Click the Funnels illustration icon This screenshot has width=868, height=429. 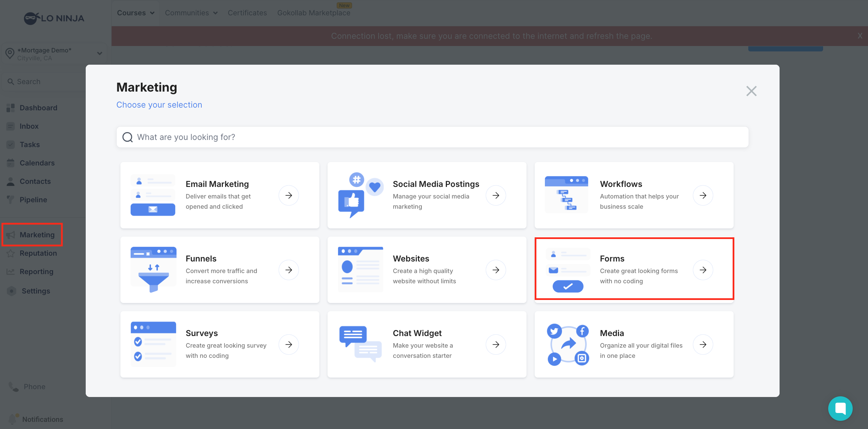click(153, 269)
